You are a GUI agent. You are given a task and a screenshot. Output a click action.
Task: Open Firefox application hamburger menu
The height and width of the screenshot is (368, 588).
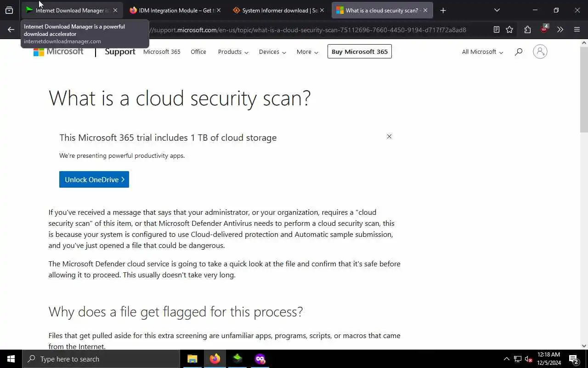[577, 29]
